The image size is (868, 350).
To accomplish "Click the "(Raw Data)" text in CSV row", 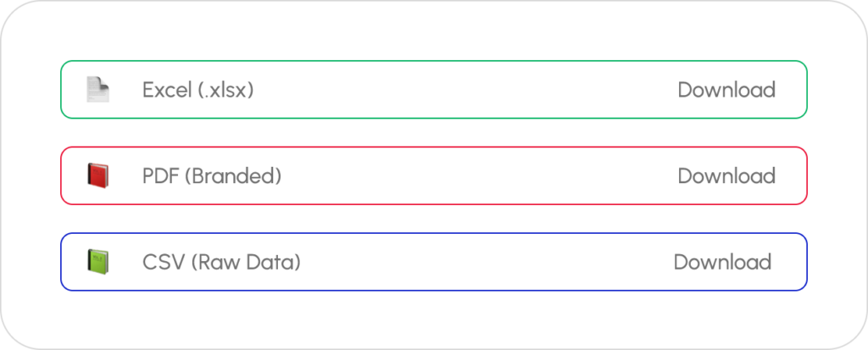I will (x=246, y=262).
